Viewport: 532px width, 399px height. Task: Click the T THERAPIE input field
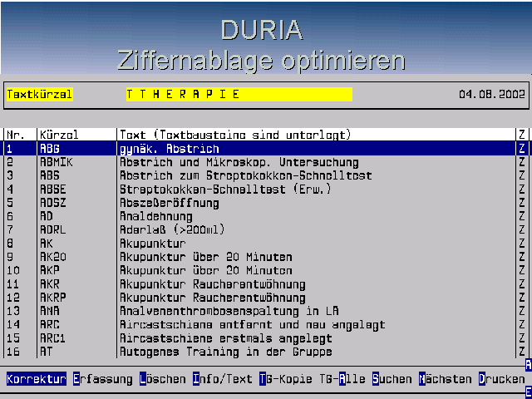pos(239,94)
